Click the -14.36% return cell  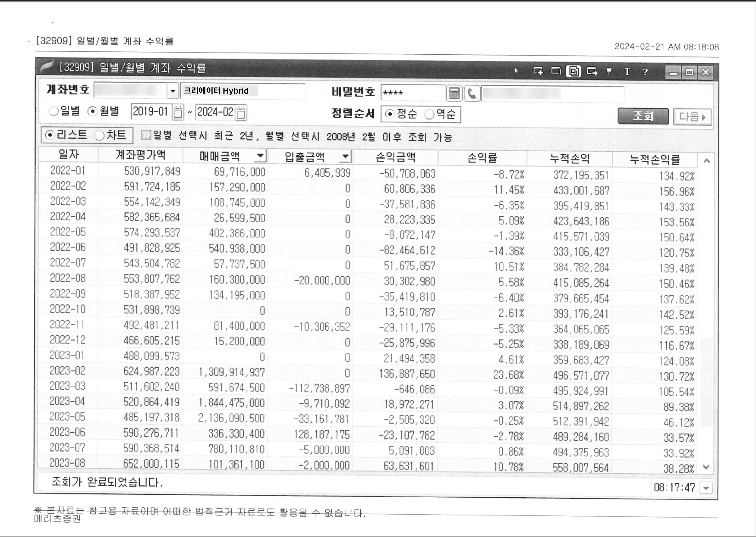click(x=507, y=251)
